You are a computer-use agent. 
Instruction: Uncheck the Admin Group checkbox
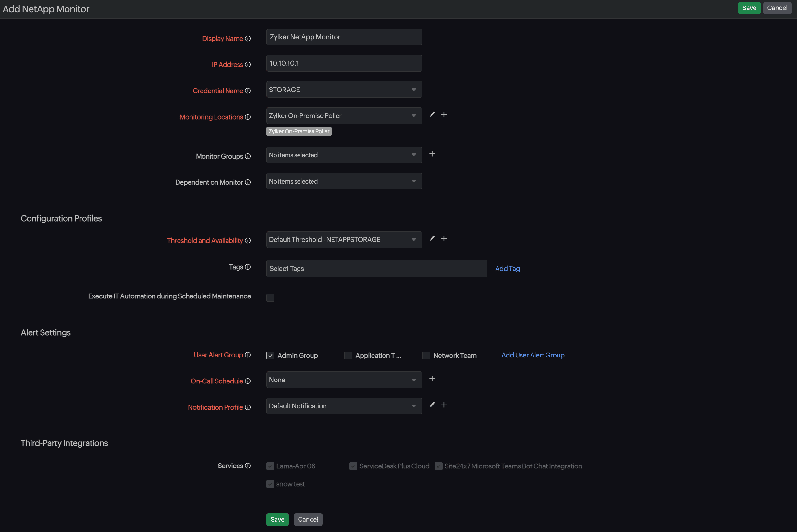(x=270, y=356)
